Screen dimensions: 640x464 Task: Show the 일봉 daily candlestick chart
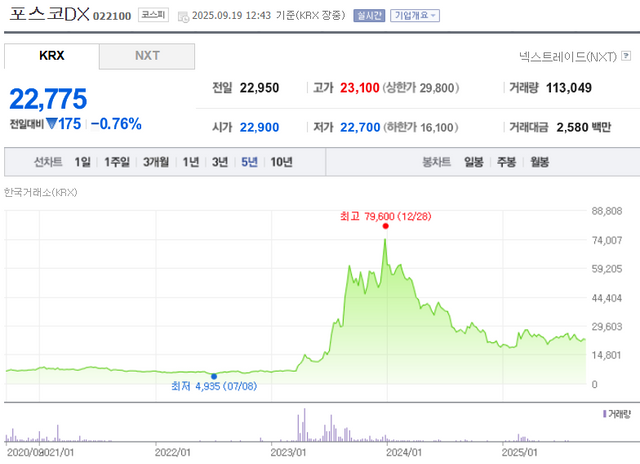473,162
